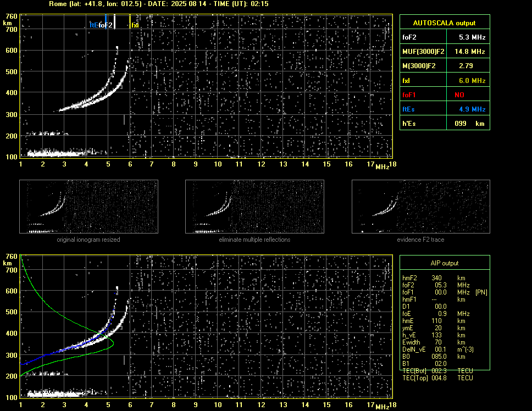Click the fxI value 6.0 MHz
Viewport: 532px width, 411px height.
(472, 81)
